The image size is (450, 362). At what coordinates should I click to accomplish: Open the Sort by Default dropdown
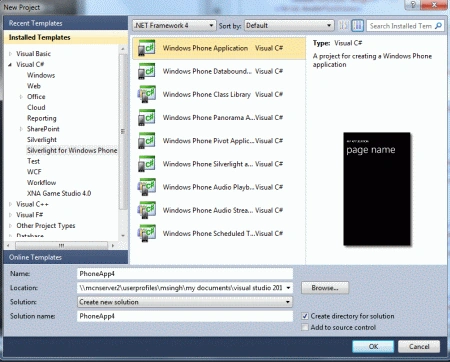pos(289,25)
